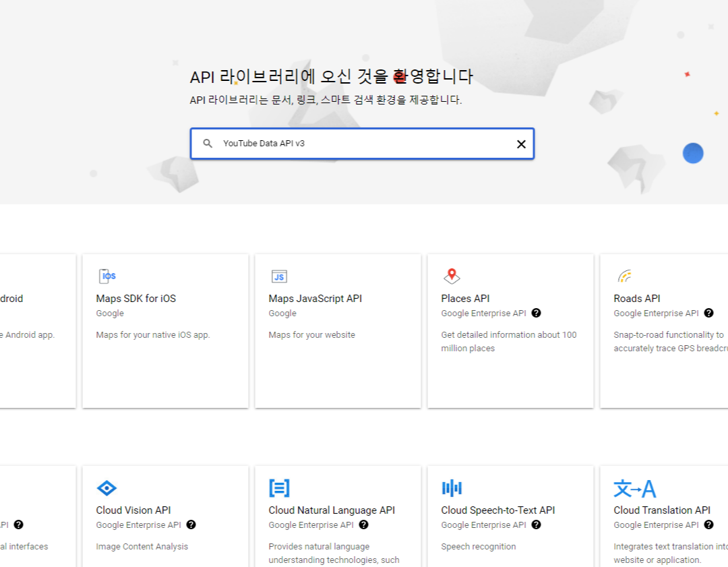Click the Maps JavaScript API JS icon
This screenshot has width=728, height=567.
[x=279, y=276]
